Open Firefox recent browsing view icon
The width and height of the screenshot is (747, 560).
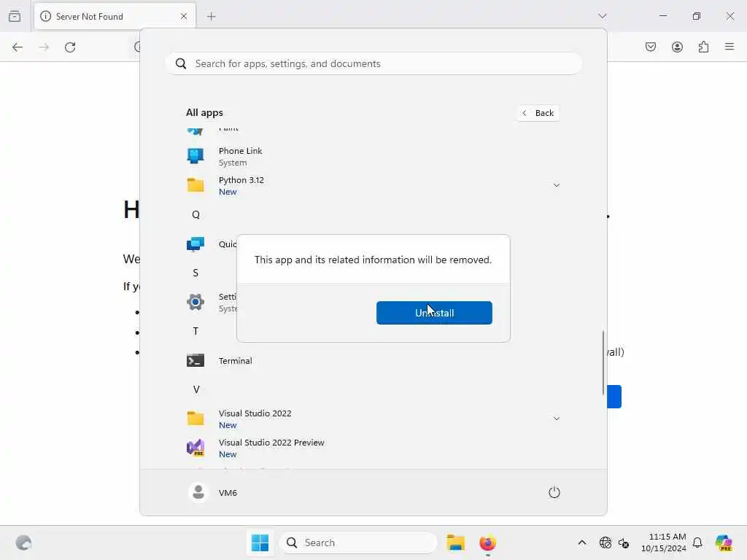click(x=15, y=16)
